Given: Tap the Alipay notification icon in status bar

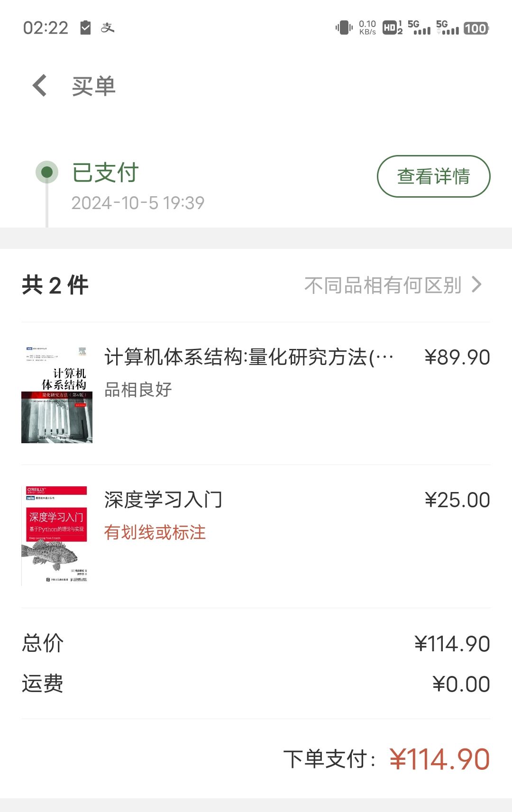Looking at the screenshot, I should click(108, 28).
